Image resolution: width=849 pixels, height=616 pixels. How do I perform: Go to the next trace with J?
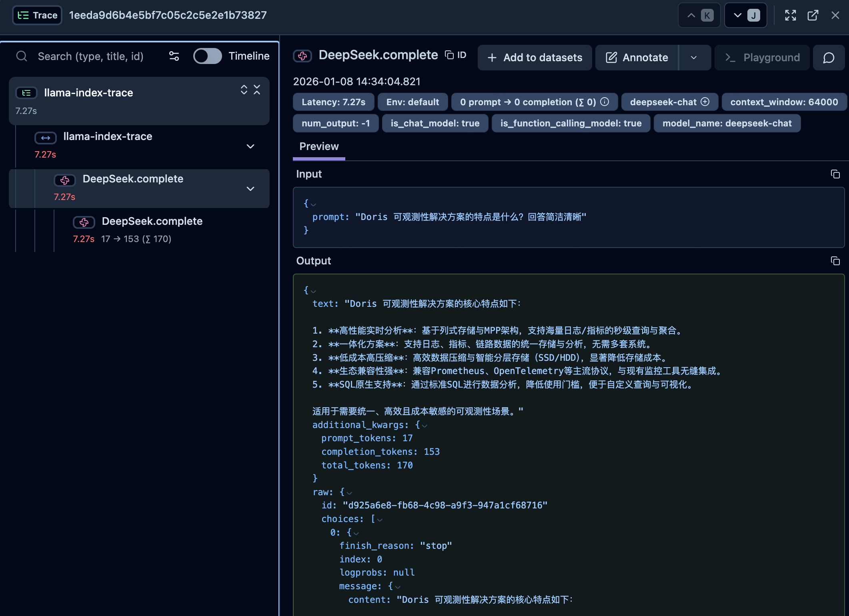click(x=745, y=16)
